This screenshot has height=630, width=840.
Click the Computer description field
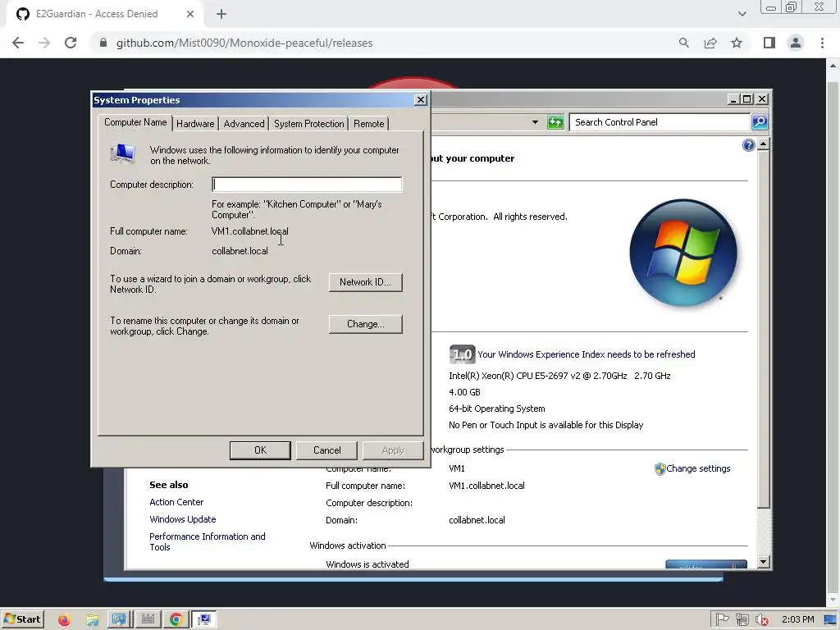pyautogui.click(x=307, y=185)
